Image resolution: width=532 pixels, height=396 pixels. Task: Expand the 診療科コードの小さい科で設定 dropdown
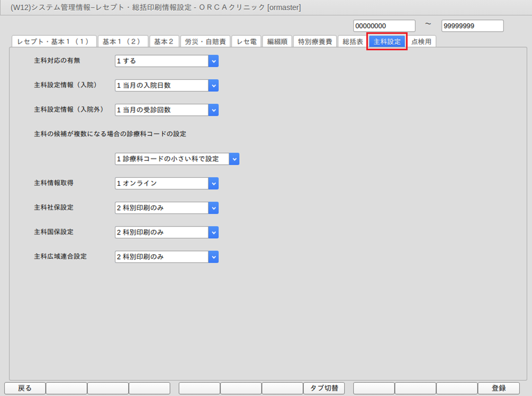pyautogui.click(x=234, y=159)
